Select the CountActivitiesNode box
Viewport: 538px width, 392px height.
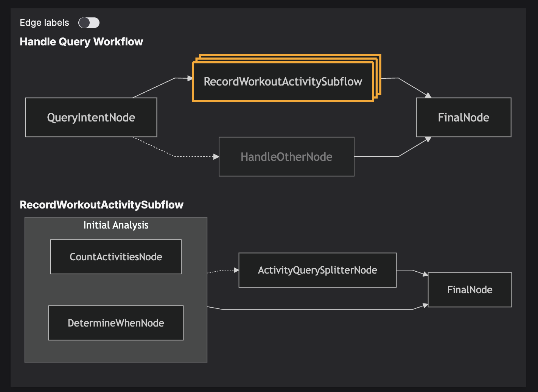(116, 257)
